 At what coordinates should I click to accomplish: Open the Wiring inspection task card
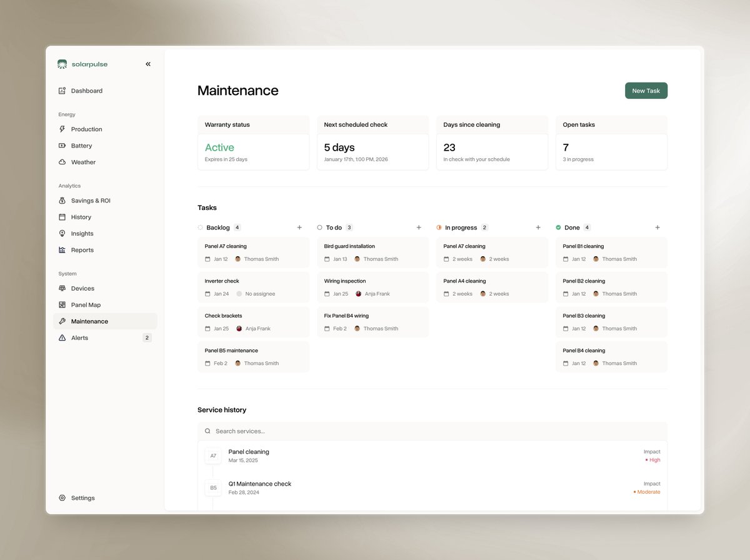[x=372, y=287]
